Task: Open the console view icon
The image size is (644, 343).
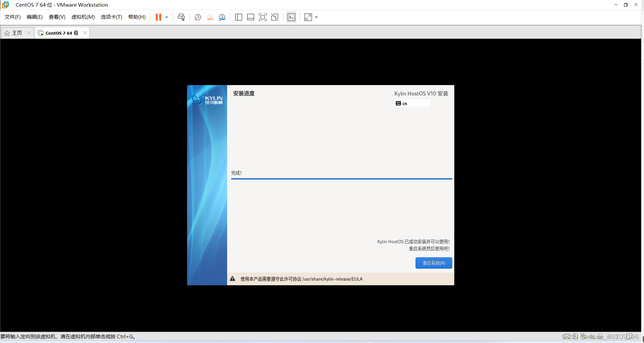Action: tap(291, 17)
